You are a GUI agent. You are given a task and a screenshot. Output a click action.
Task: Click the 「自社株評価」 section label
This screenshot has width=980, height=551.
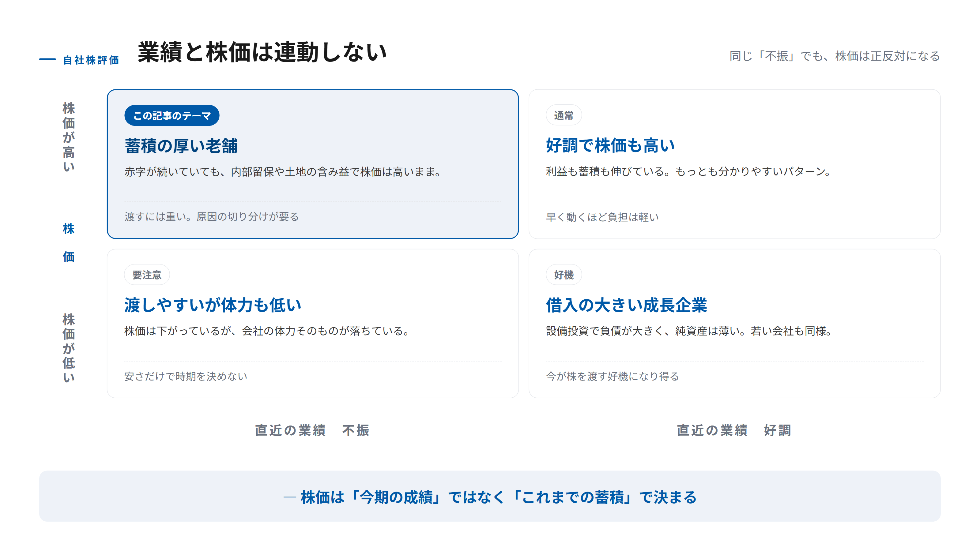click(91, 60)
